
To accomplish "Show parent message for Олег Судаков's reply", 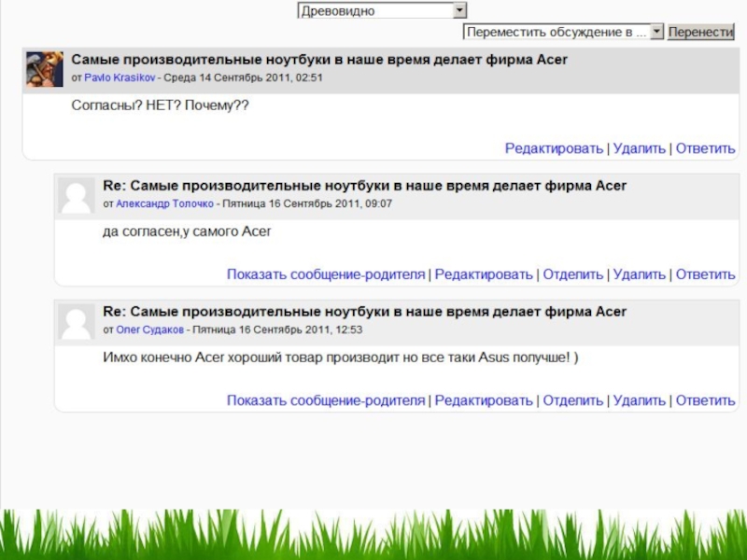I will tap(326, 400).
